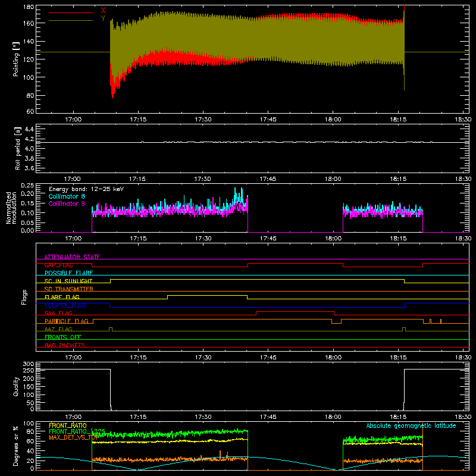Select the yellow 'FRONT_RATIO' legend label
476x476 pixels.
tap(68, 425)
